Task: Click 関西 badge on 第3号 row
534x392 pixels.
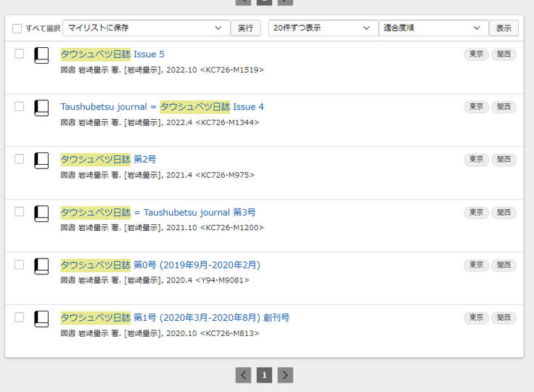Action: 504,213
